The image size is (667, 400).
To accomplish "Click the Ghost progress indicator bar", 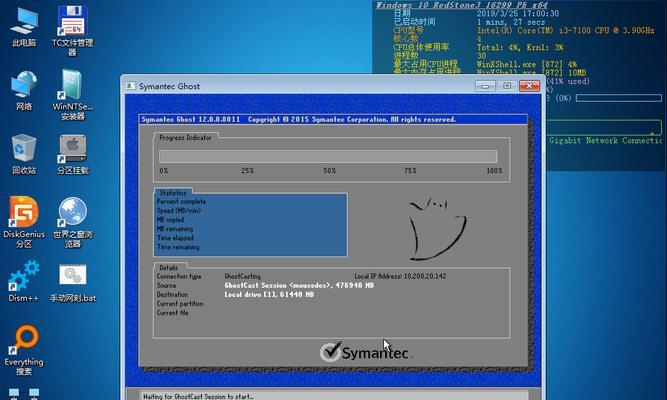I will pyautogui.click(x=328, y=156).
